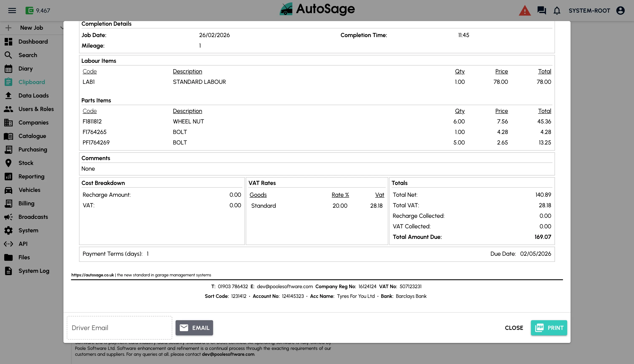This screenshot has height=364, width=634.
Task: Expand the New Job dropdown chevron
Action: click(x=62, y=28)
